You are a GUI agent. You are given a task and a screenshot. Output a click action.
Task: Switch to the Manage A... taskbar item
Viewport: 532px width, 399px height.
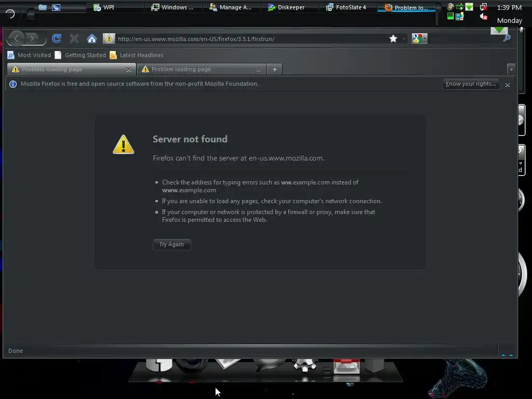232,7
